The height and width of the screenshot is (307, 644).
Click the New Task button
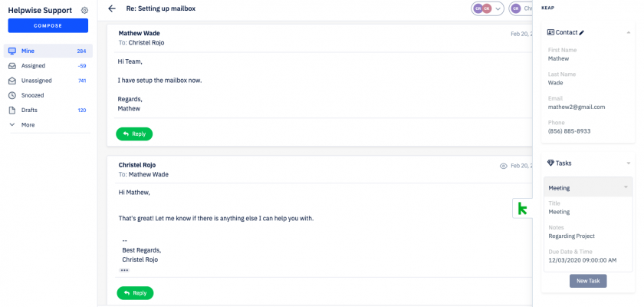587,281
